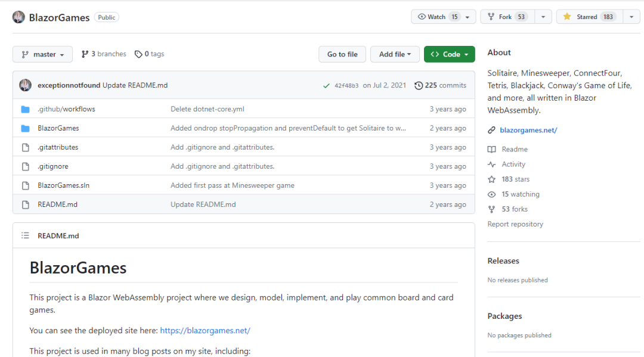Click the Public visibility badge
The image size is (644, 357).
pyautogui.click(x=106, y=17)
